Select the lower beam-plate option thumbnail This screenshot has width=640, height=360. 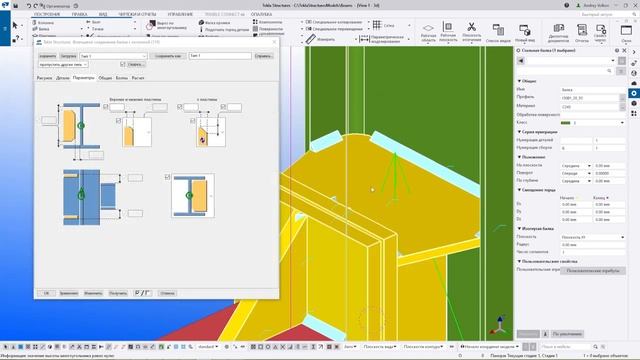coord(193,196)
